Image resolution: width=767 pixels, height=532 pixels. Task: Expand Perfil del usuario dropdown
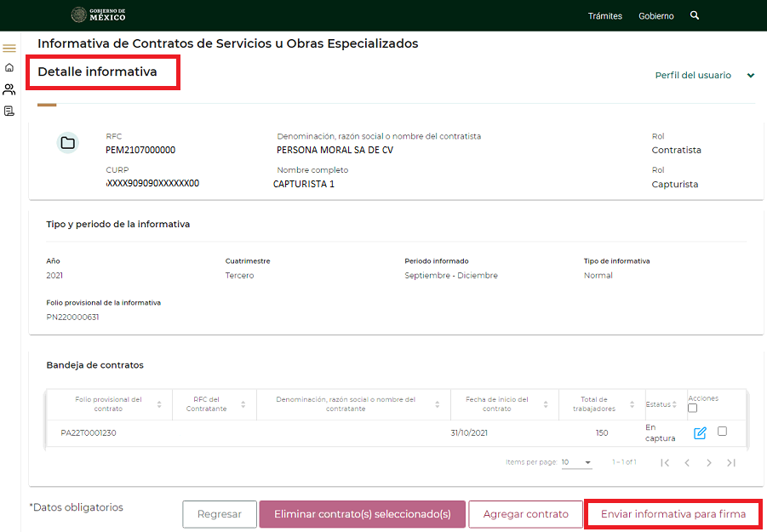[x=705, y=75]
